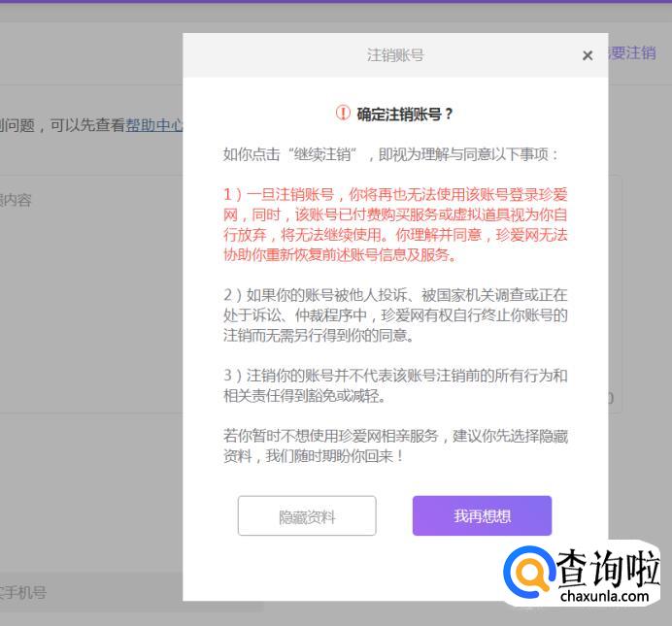This screenshot has height=626, width=672.
Task: Click the red warning icon beside 确定注销账号
Action: coord(343,113)
